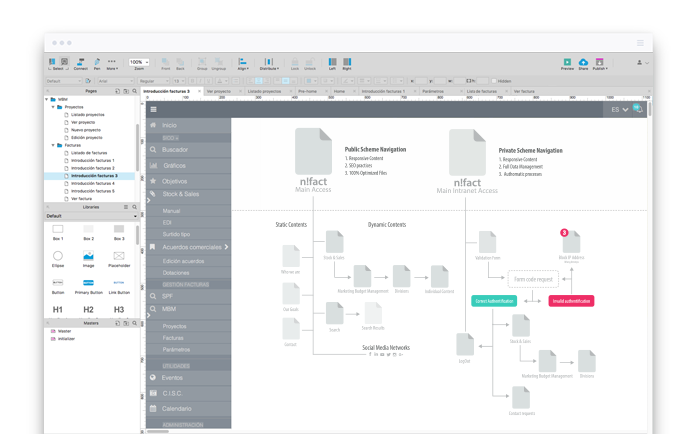
Task: Open the Distribute dropdown
Action: click(269, 64)
